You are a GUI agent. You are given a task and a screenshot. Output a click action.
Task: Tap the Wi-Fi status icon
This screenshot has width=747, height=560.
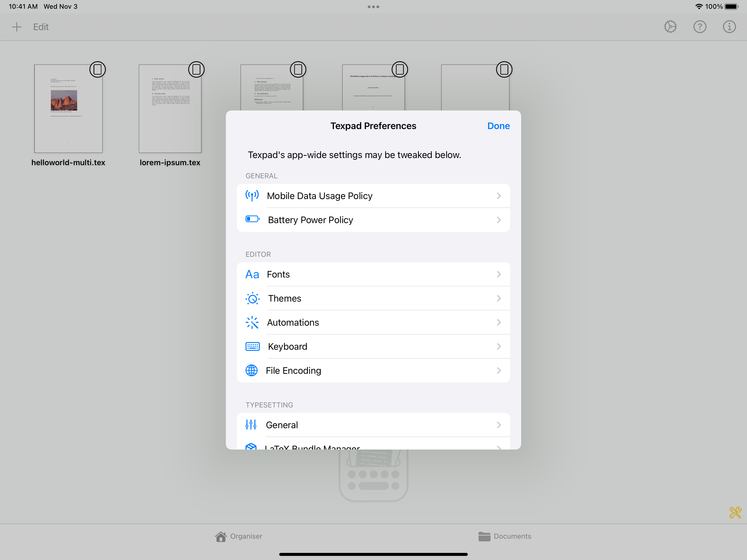pos(699,7)
